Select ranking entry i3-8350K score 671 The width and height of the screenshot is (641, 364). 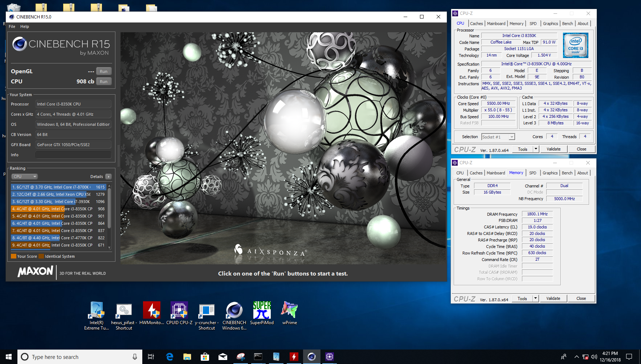58,245
